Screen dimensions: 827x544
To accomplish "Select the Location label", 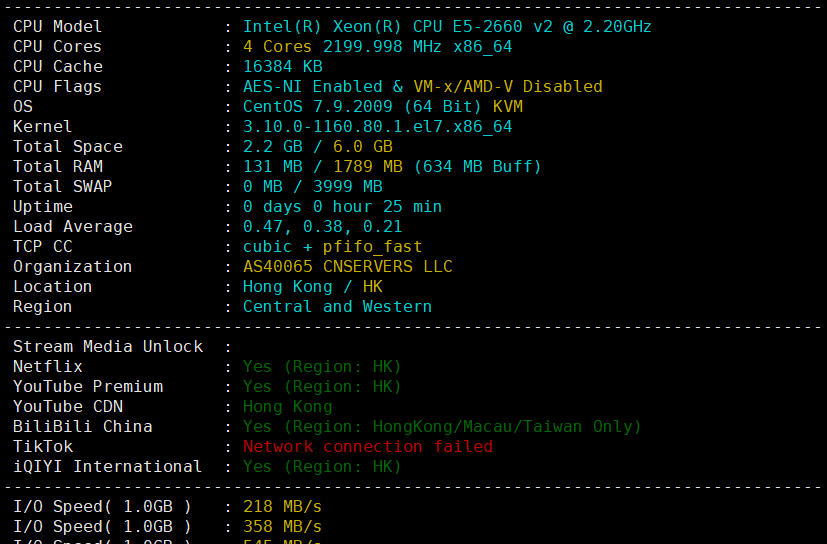I will point(52,287).
